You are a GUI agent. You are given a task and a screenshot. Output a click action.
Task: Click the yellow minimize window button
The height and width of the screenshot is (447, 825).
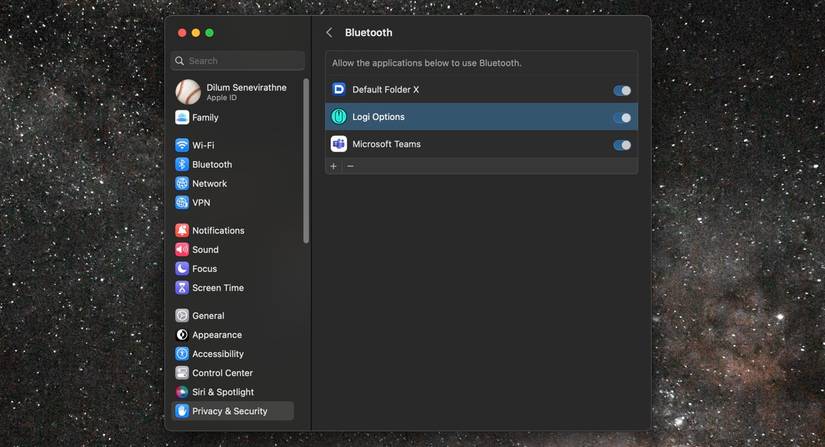pos(196,33)
